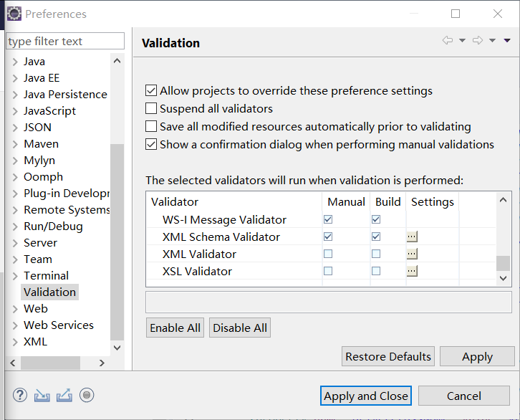Open back history dropdown arrow
This screenshot has height=420, width=520.
pyautogui.click(x=462, y=40)
